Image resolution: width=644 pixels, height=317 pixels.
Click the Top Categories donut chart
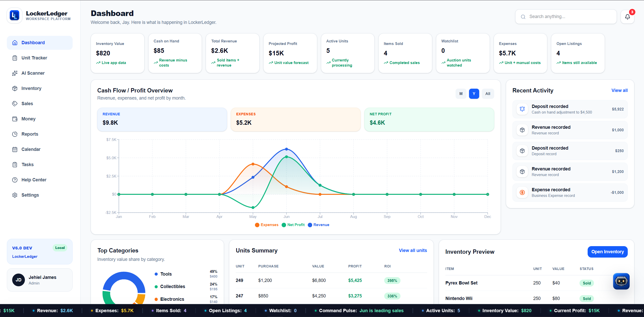click(124, 288)
